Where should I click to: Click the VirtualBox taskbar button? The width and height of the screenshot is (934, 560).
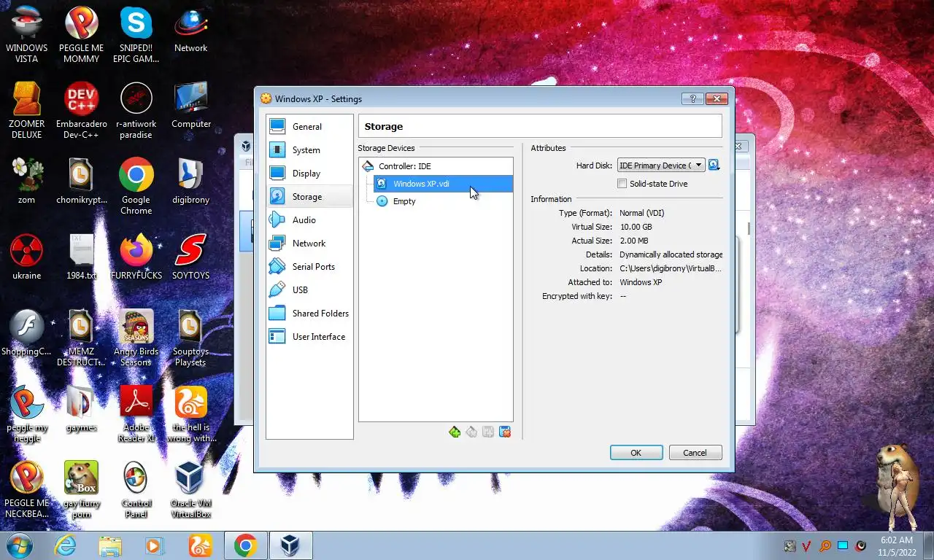coord(290,545)
